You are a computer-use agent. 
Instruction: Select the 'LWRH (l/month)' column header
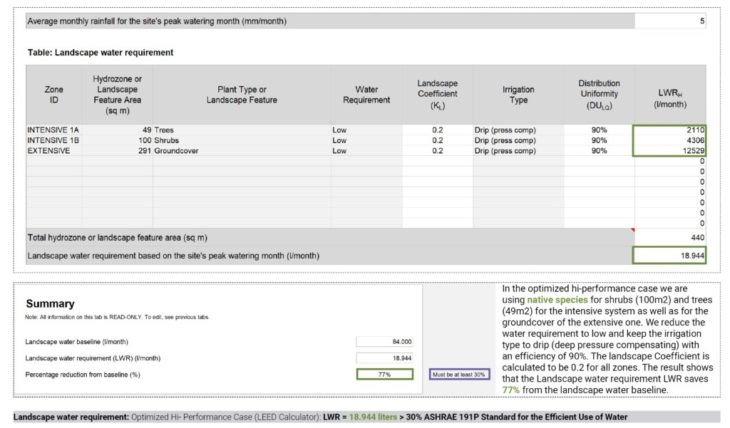670,95
